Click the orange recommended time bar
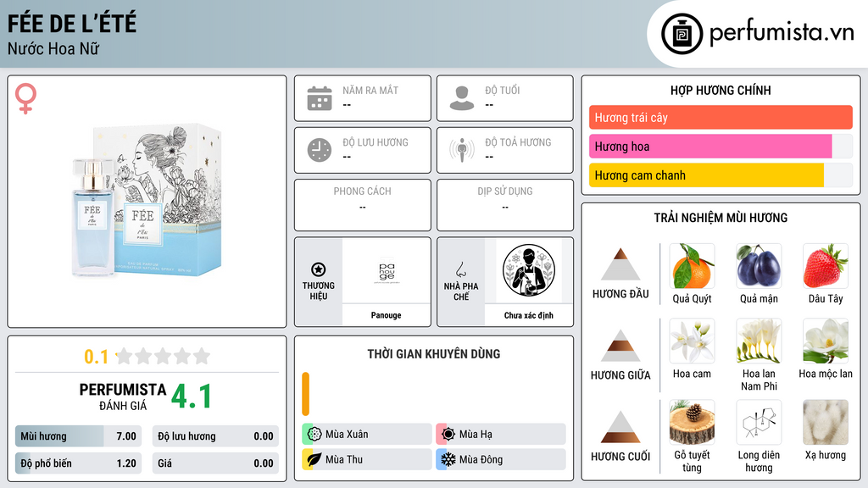The width and height of the screenshot is (868, 488). tap(305, 394)
